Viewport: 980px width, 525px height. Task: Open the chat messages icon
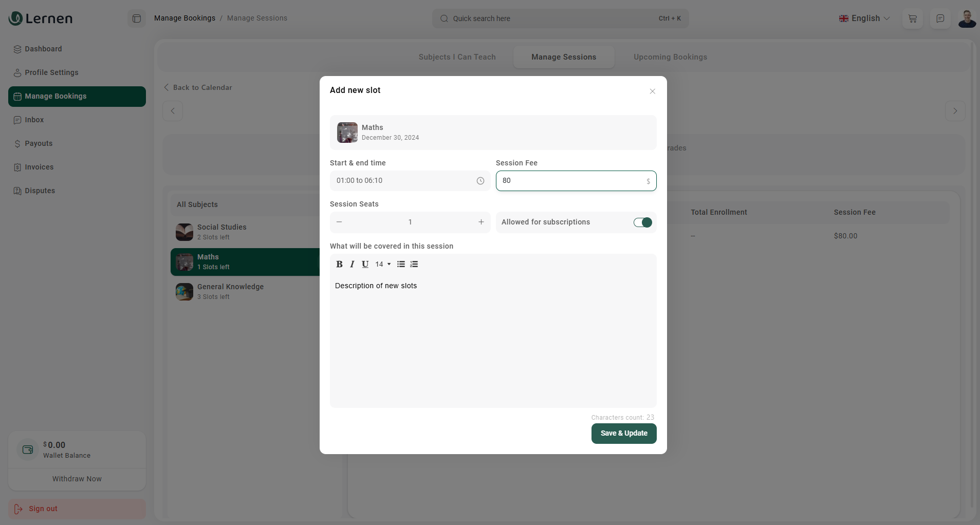point(940,18)
